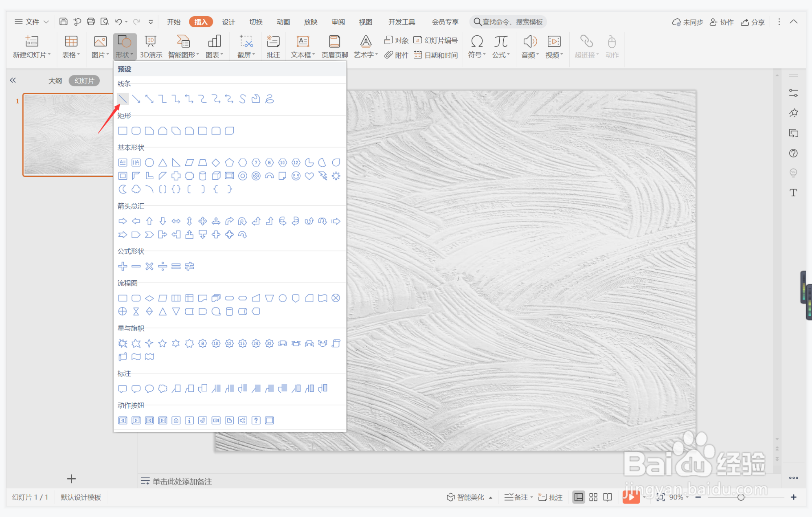Open the 审阅 ribbon tab

[x=338, y=22]
